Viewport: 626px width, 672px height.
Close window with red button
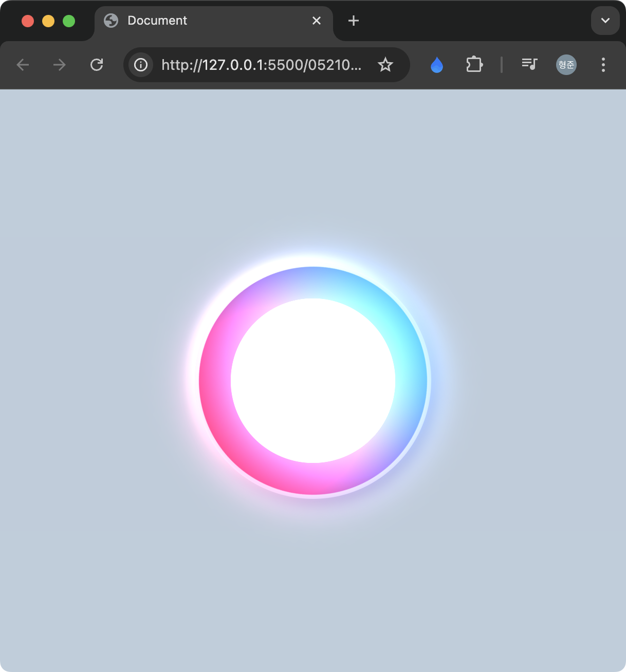[28, 21]
